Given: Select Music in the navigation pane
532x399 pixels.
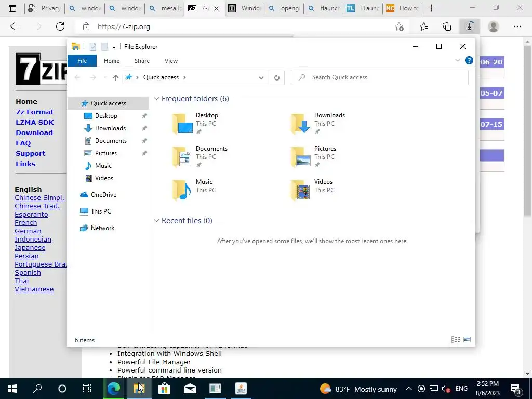Looking at the screenshot, I should click(x=103, y=166).
